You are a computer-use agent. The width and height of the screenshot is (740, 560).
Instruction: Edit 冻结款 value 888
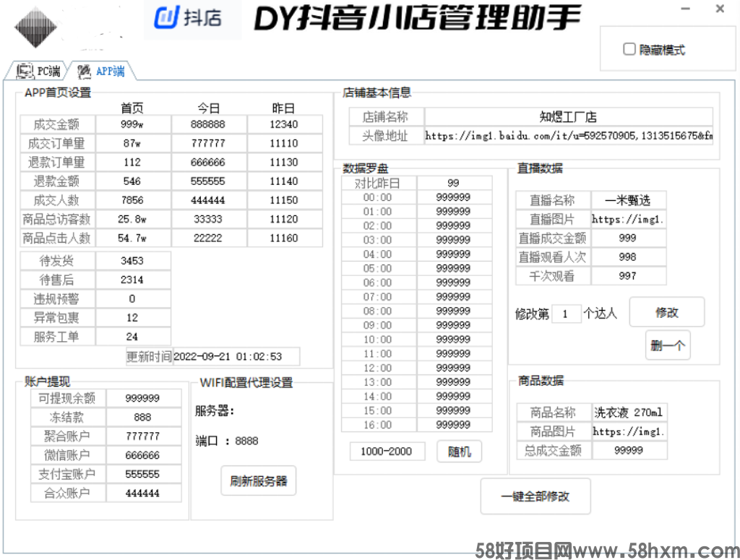click(x=144, y=417)
